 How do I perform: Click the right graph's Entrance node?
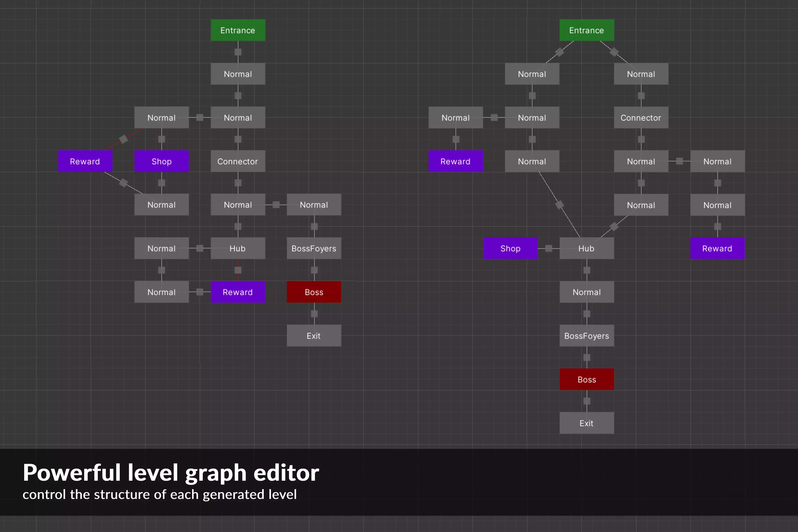(586, 30)
